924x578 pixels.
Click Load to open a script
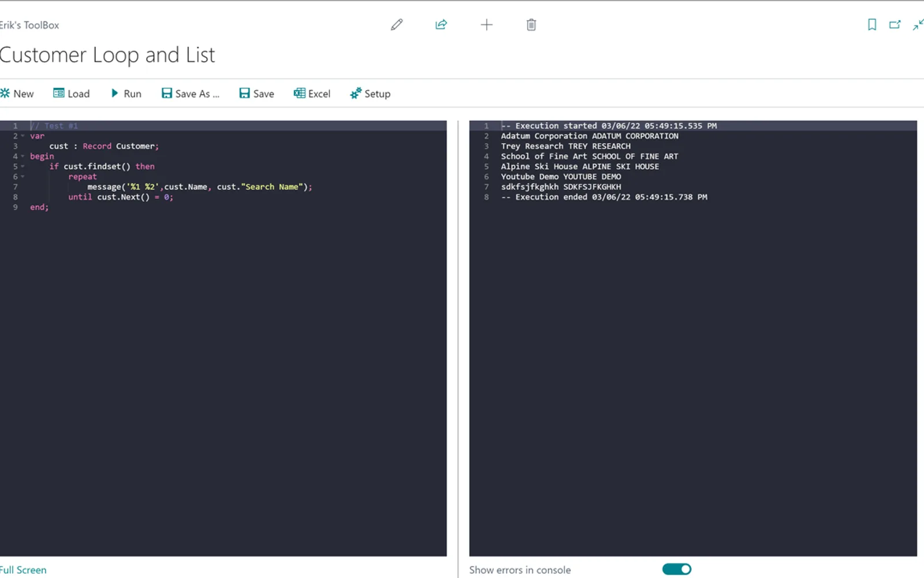[x=72, y=94]
